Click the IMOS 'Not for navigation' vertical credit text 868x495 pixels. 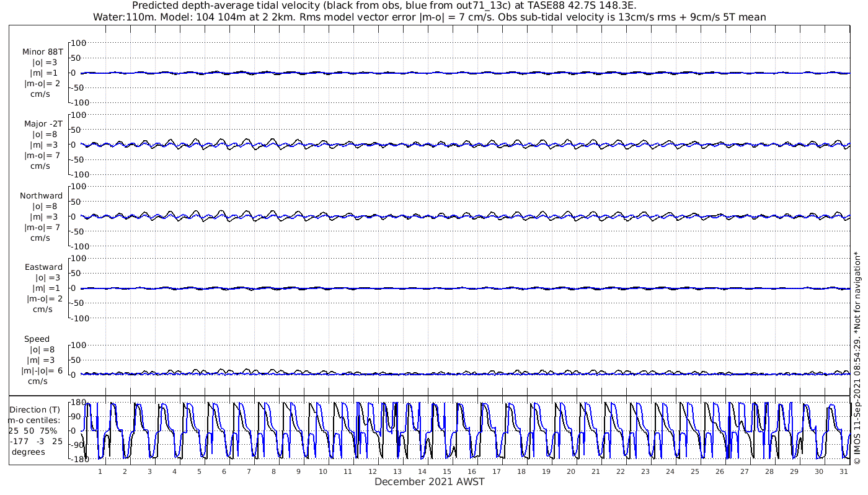click(x=857, y=358)
